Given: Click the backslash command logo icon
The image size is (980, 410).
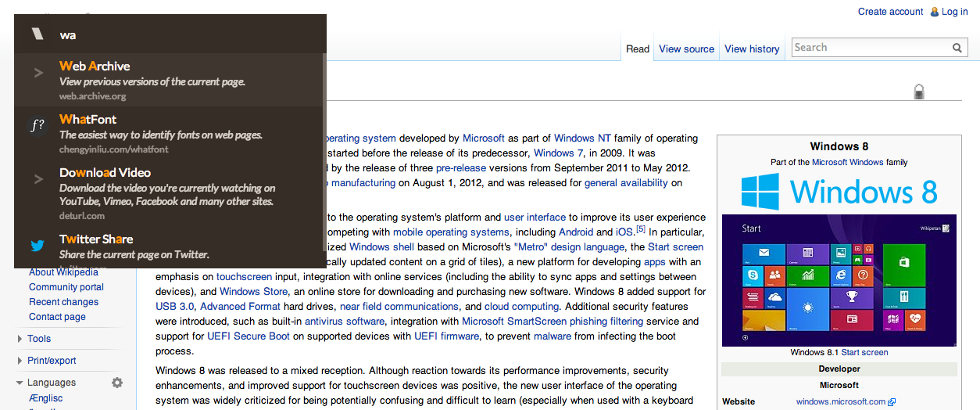Looking at the screenshot, I should point(38,34).
